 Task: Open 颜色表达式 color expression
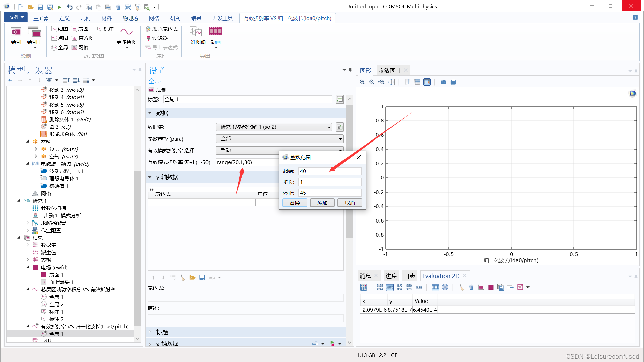pyautogui.click(x=162, y=29)
